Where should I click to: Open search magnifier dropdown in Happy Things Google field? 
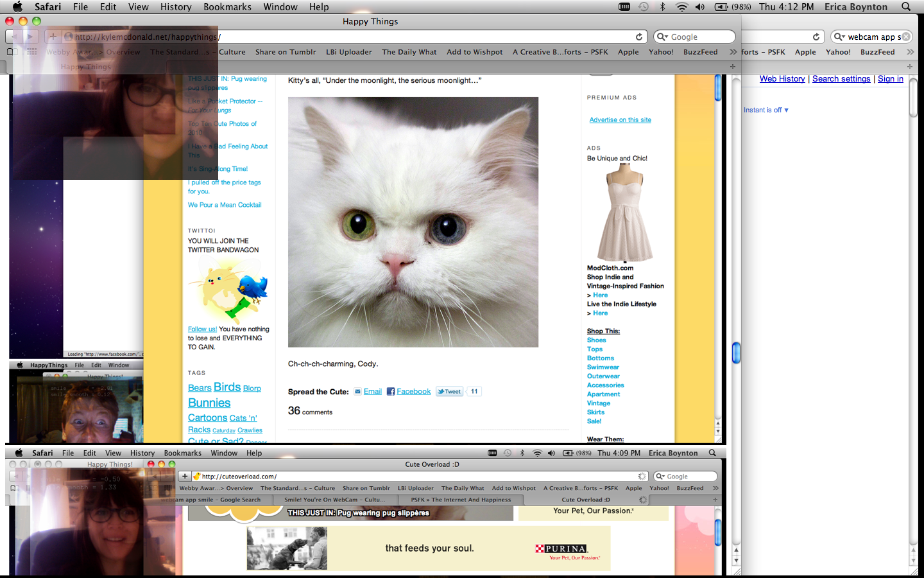(x=662, y=37)
